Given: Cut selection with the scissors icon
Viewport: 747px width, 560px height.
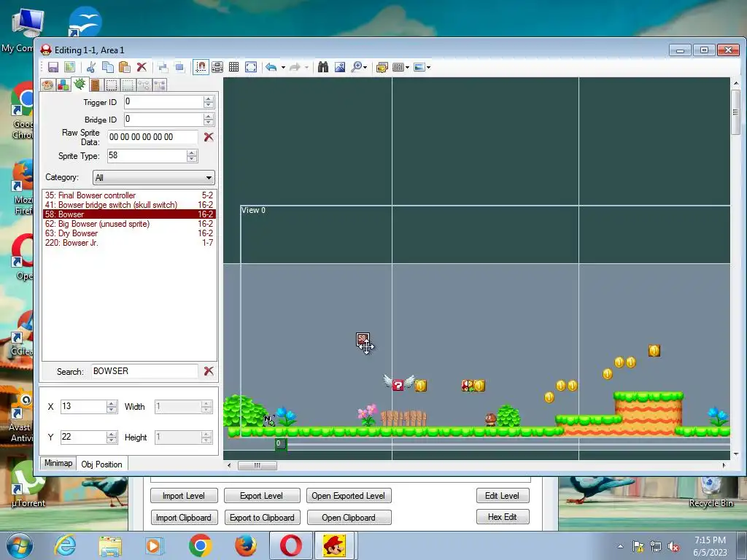Looking at the screenshot, I should (x=91, y=67).
